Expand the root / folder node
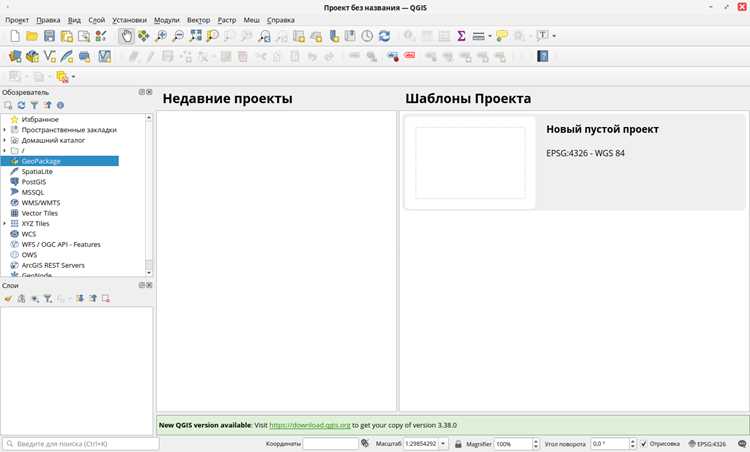750x452 pixels. point(4,151)
